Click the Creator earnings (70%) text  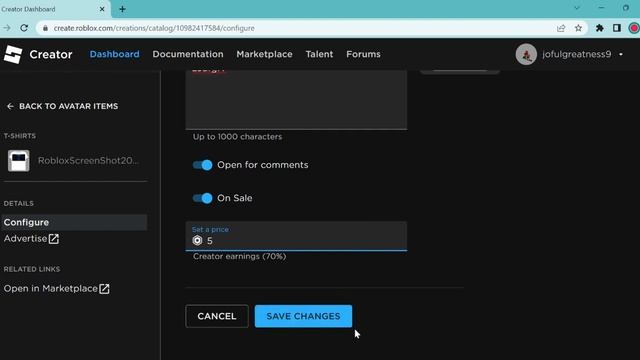click(x=240, y=256)
